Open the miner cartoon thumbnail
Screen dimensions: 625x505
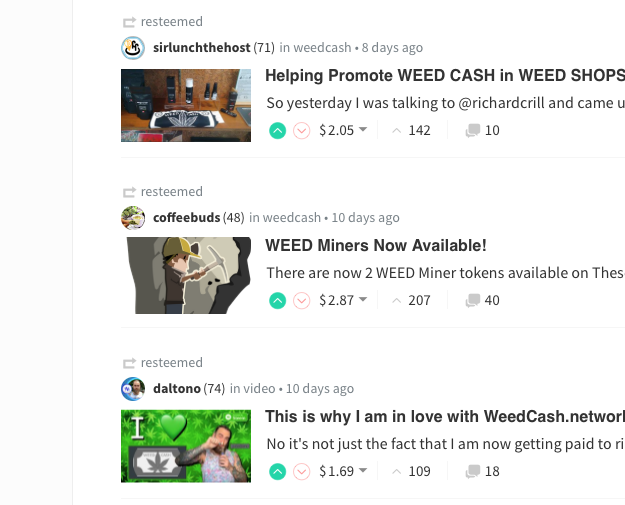(186, 275)
